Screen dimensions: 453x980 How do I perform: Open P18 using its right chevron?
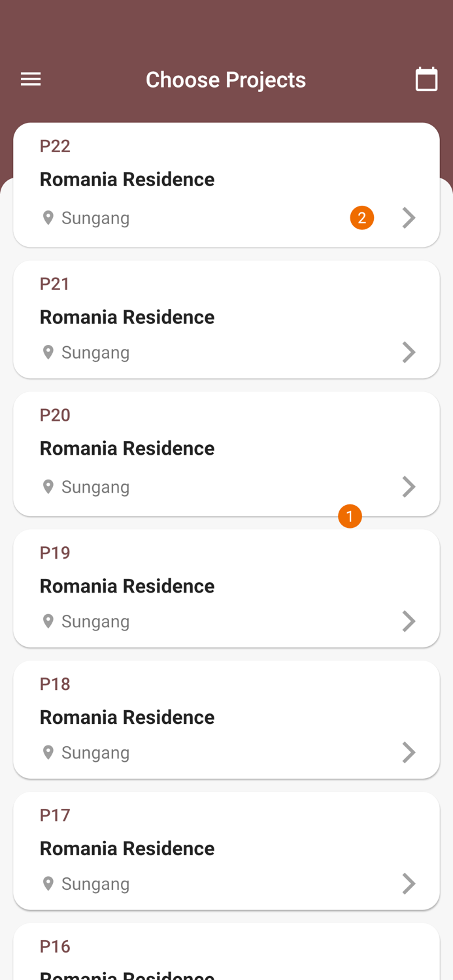(x=409, y=753)
